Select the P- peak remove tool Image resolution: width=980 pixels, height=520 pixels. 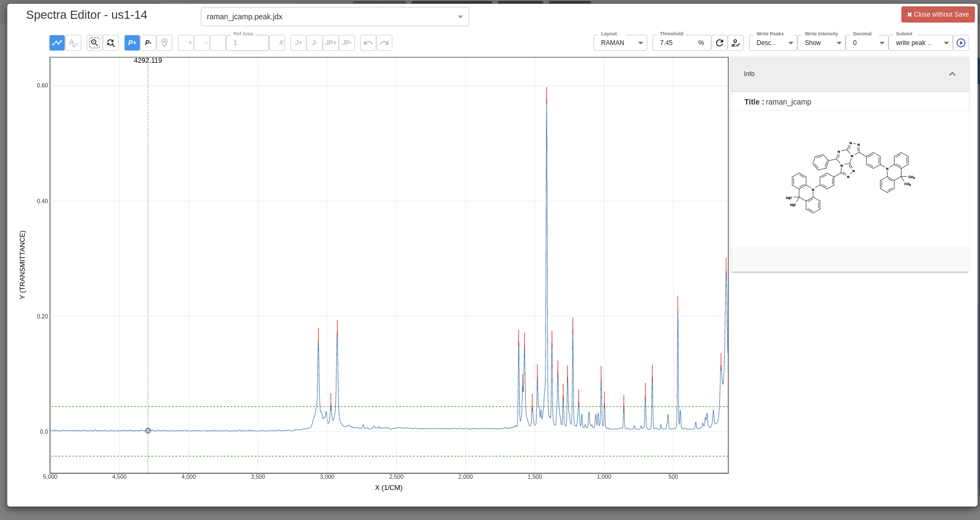tap(149, 43)
